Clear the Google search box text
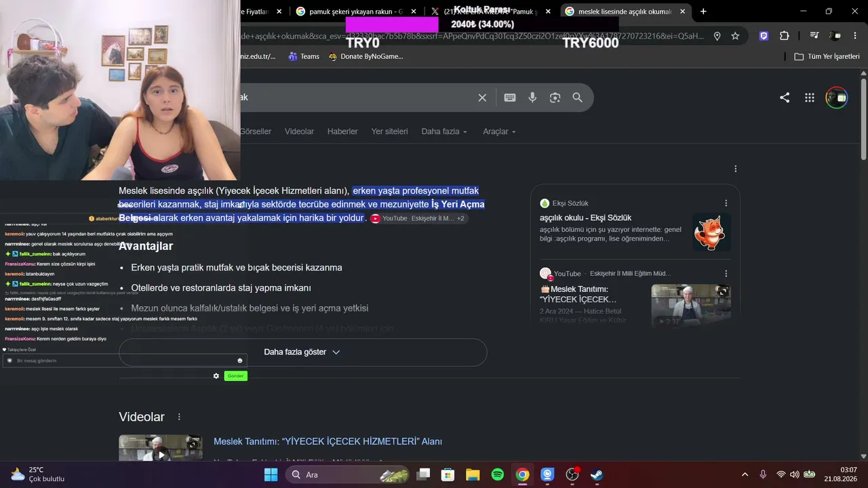 click(482, 98)
